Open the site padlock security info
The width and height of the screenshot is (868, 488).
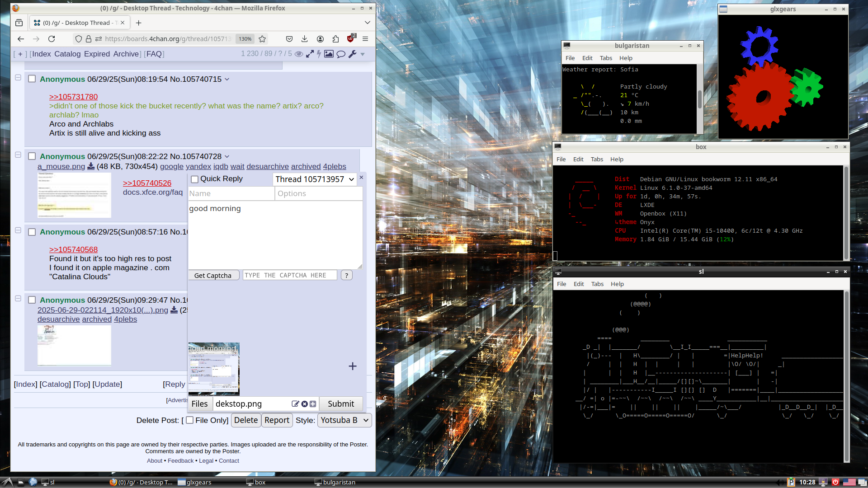coord(89,39)
